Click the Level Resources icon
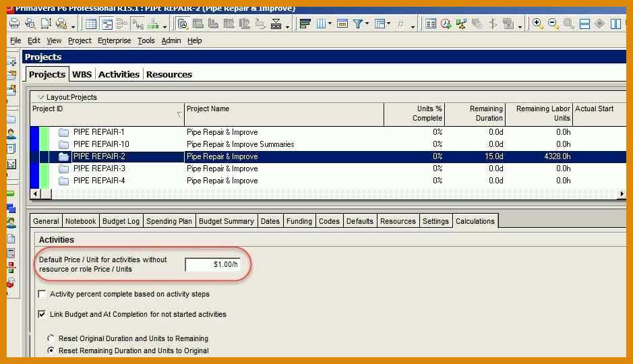The width and height of the screenshot is (633, 364). click(x=461, y=24)
